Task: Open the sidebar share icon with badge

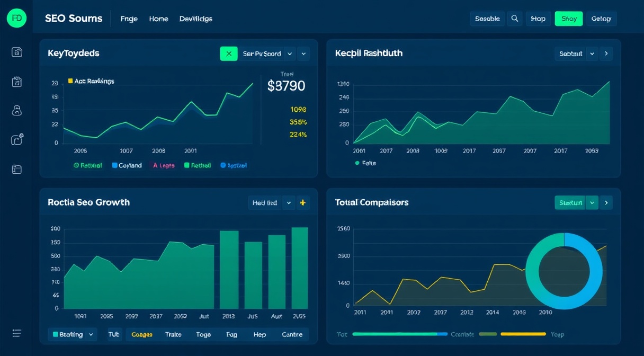Action: click(x=17, y=139)
